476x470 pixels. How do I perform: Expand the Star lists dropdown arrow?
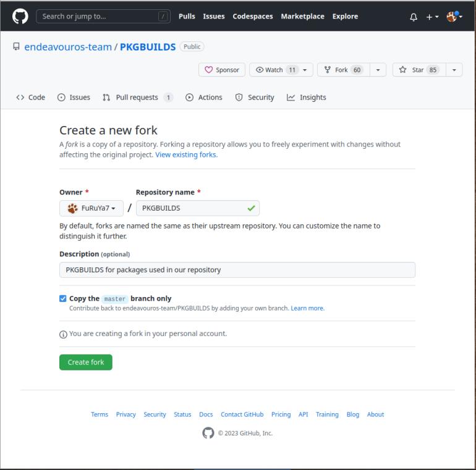[x=454, y=70]
